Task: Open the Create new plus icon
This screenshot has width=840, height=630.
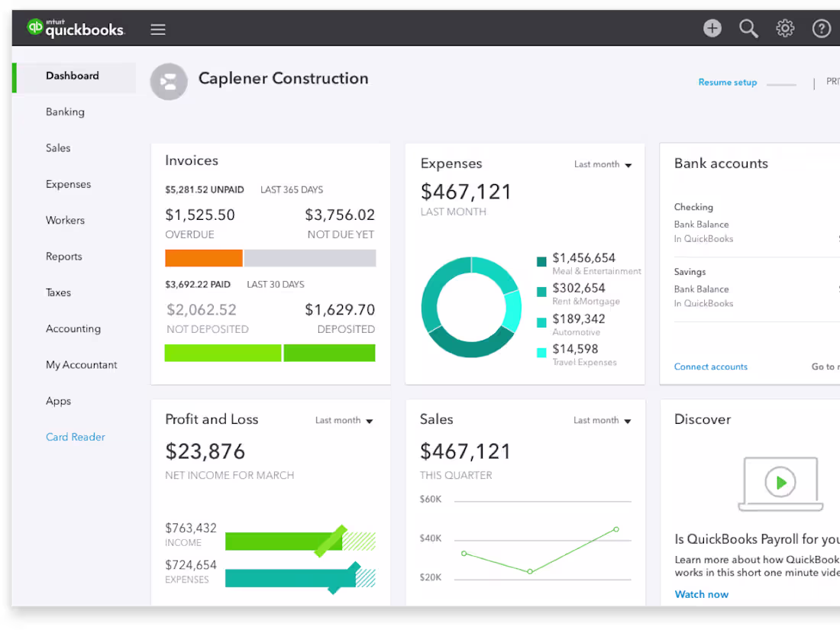Action: tap(712, 27)
